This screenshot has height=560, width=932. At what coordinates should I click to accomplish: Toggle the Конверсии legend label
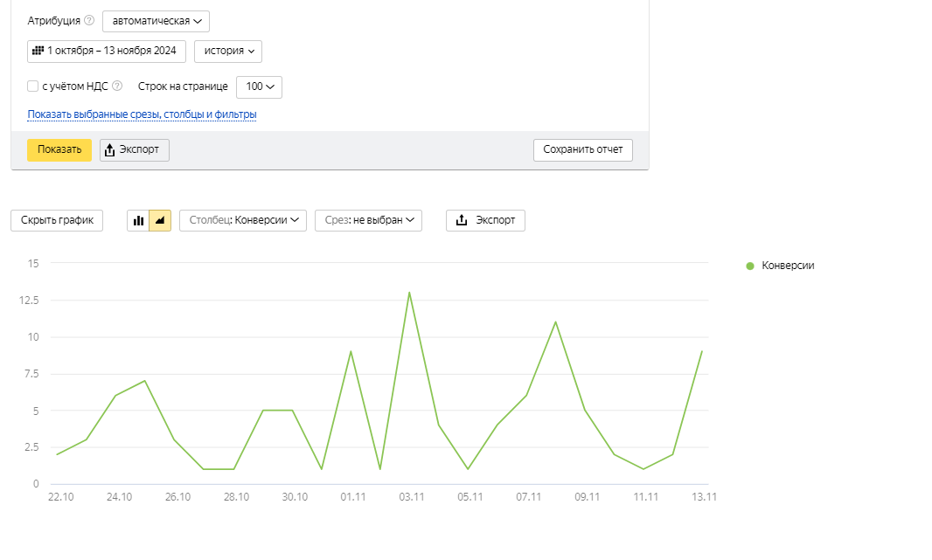[x=788, y=266]
